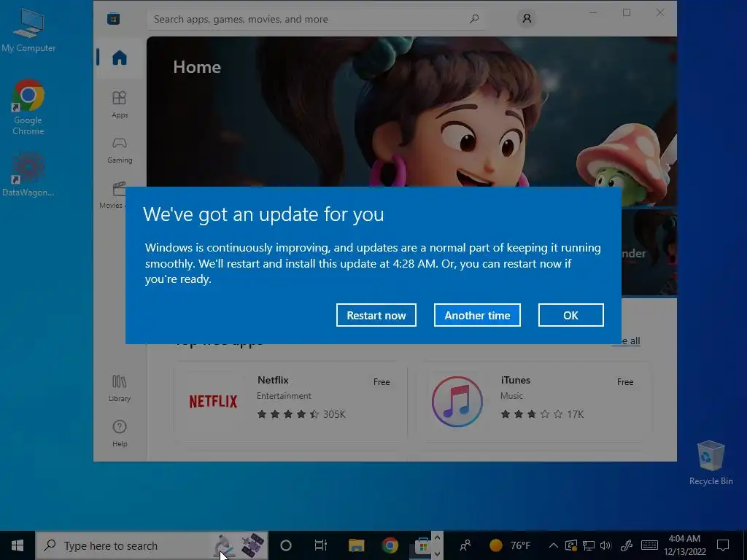Image resolution: width=747 pixels, height=560 pixels.
Task: Click the Restart now button
Action: point(376,315)
